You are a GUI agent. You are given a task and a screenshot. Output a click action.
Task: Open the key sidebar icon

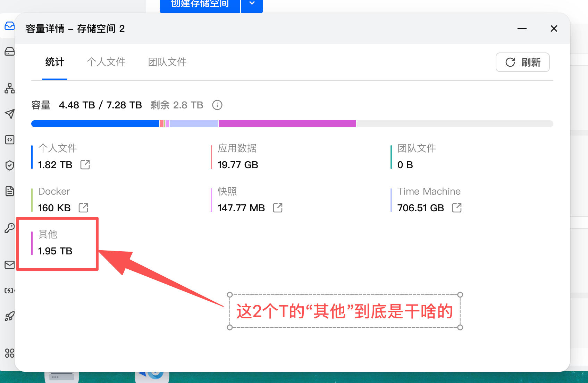click(9, 228)
